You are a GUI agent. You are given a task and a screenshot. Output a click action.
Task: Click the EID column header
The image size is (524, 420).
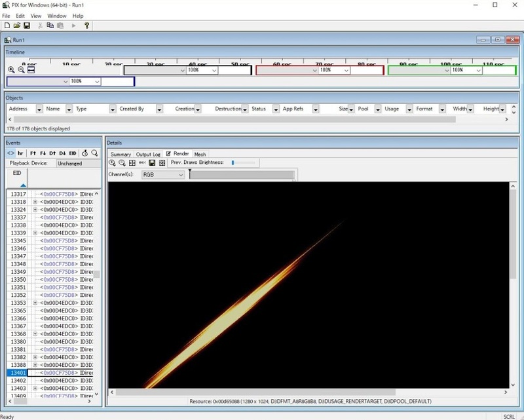(x=17, y=178)
